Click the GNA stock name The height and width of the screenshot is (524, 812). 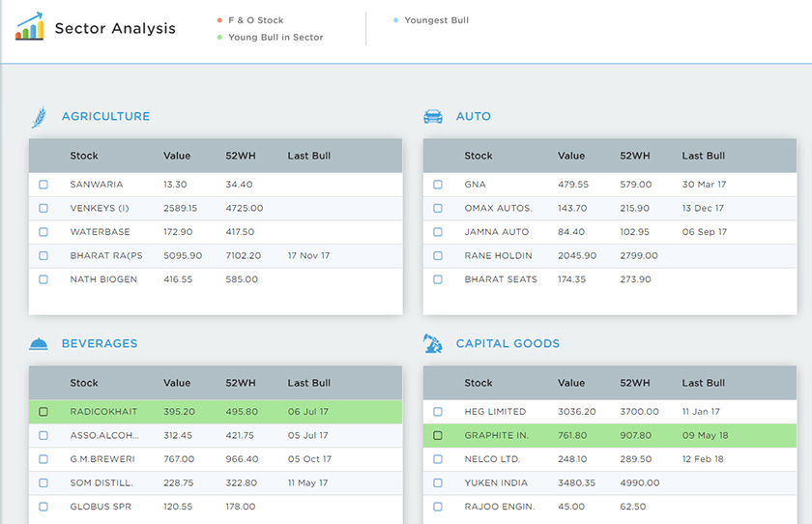475,185
